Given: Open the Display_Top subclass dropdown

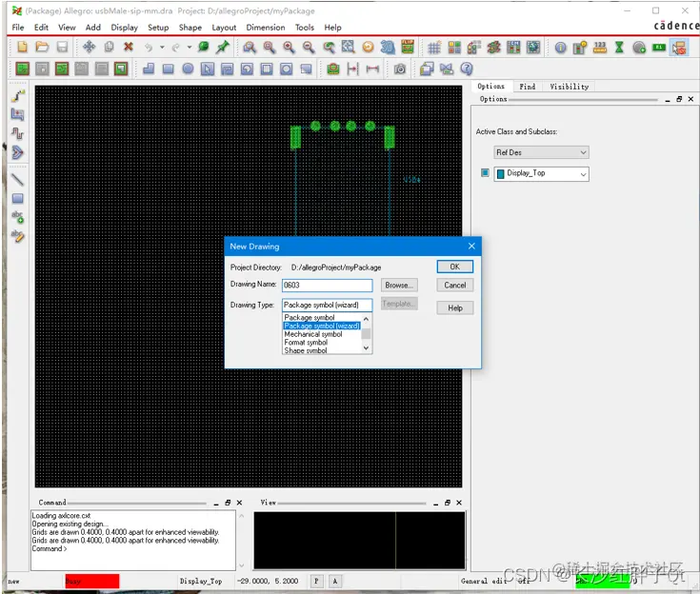Looking at the screenshot, I should pos(541,173).
